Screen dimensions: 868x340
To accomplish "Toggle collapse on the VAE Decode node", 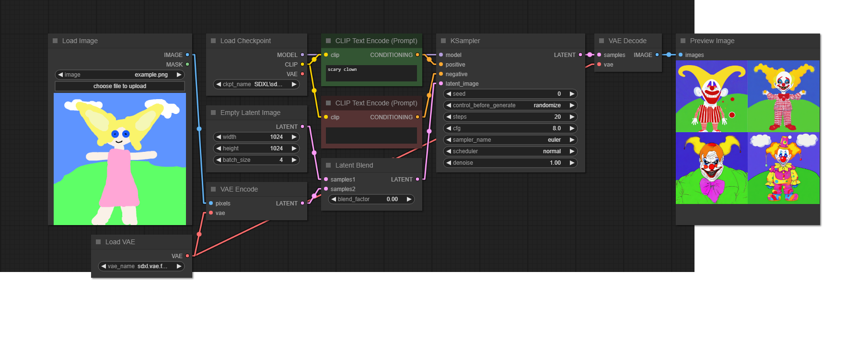I will coord(602,41).
